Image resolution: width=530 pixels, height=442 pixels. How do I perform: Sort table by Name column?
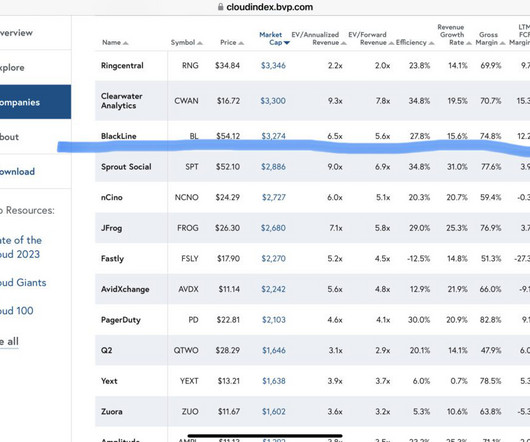(115, 43)
